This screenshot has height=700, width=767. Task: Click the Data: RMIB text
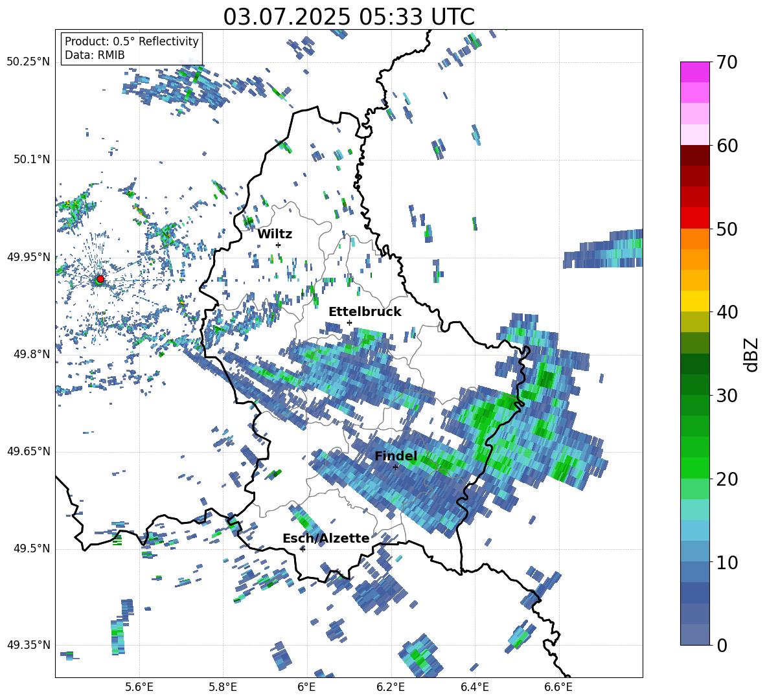tap(95, 55)
